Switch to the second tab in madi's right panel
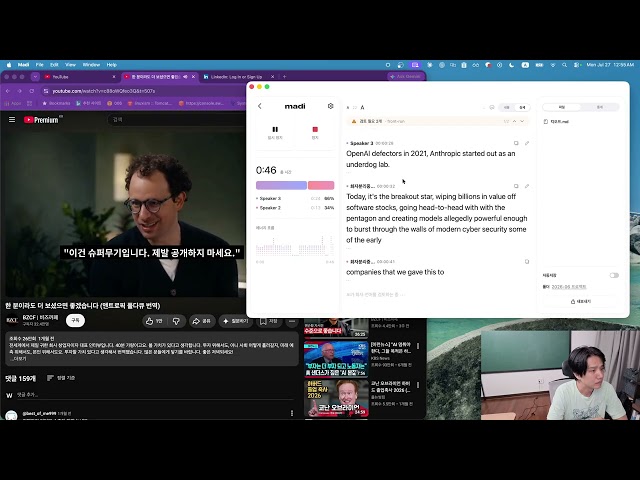Image resolution: width=640 pixels, height=480 pixels. click(x=600, y=107)
